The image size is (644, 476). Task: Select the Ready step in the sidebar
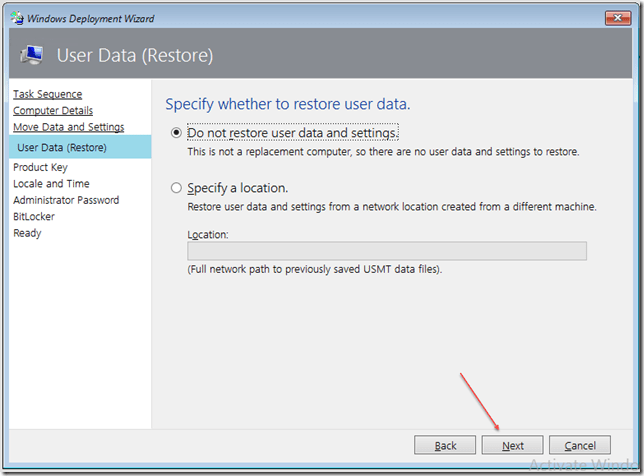[27, 233]
